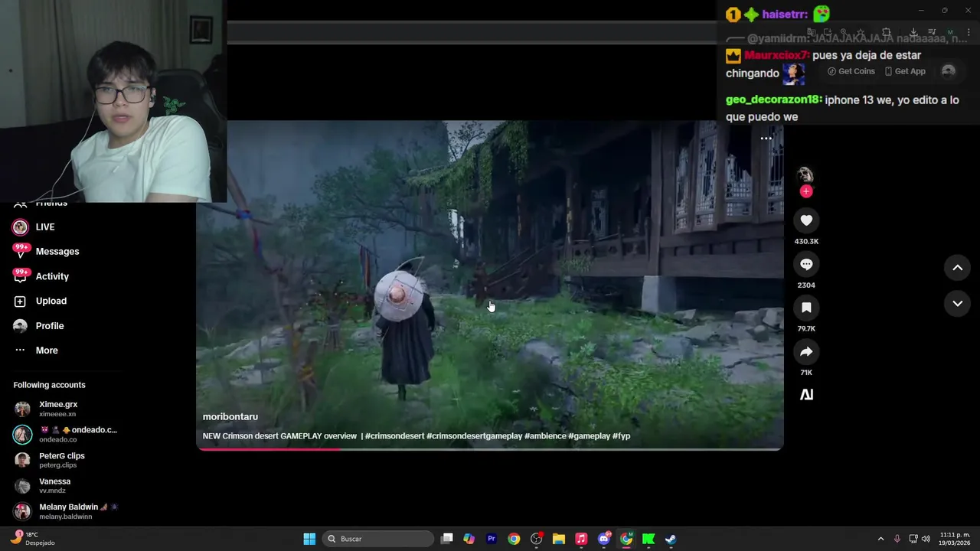Viewport: 980px width, 551px height.
Task: Click the #fyp hashtag
Action: coord(621,436)
